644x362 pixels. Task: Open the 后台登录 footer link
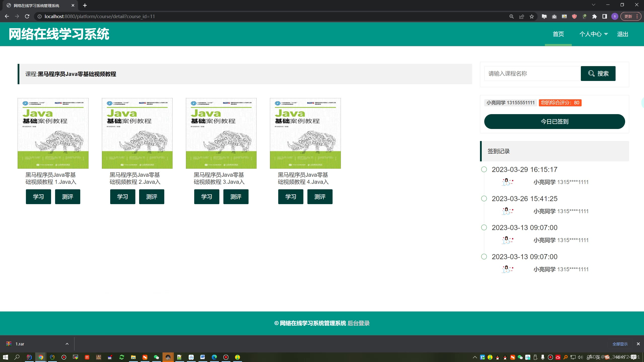coord(358,323)
